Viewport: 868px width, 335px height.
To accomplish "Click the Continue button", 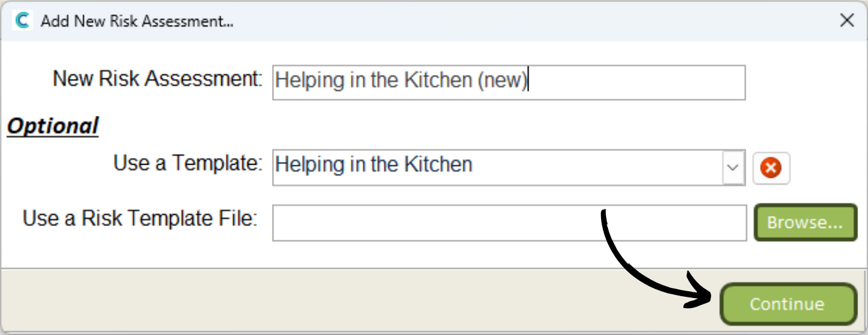I will 788,304.
